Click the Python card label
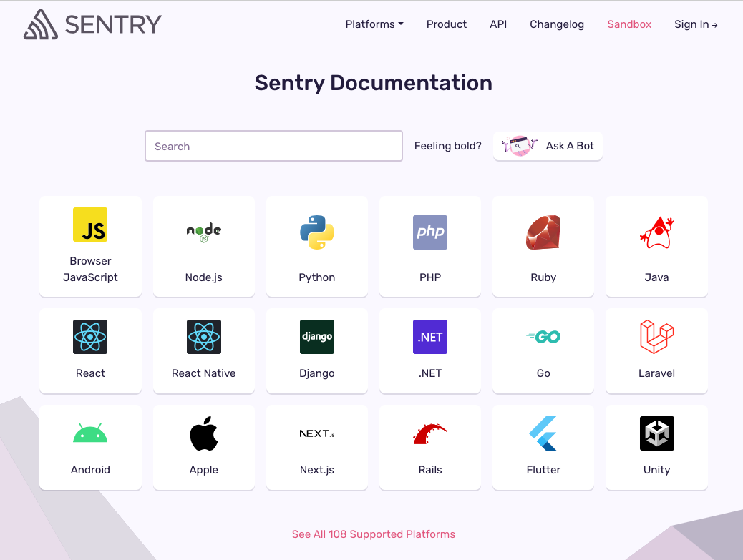 [317, 277]
